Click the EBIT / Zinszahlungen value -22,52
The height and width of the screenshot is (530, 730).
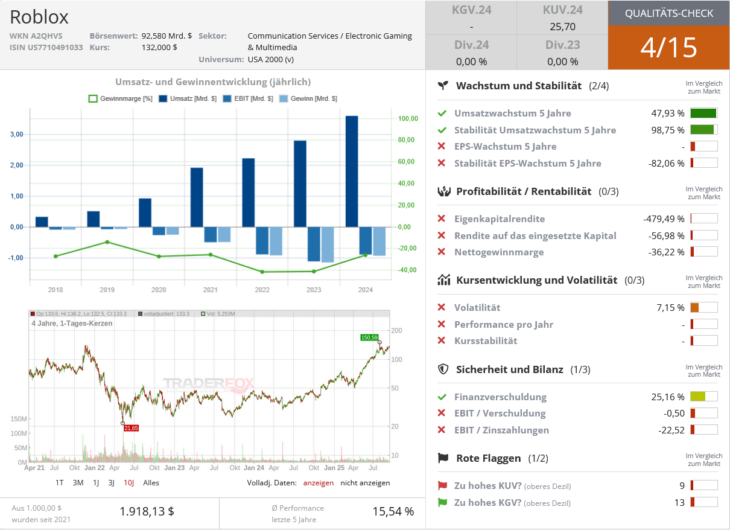[671, 430]
